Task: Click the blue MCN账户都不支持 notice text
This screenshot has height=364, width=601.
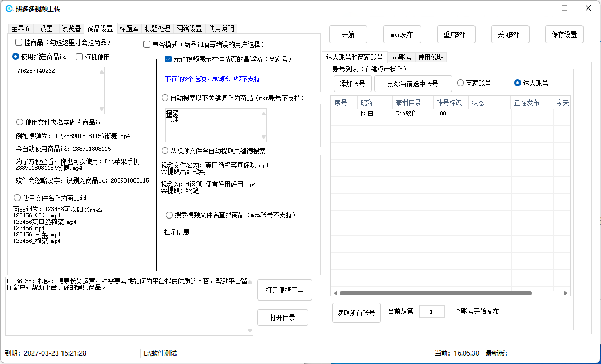Action: (x=212, y=79)
